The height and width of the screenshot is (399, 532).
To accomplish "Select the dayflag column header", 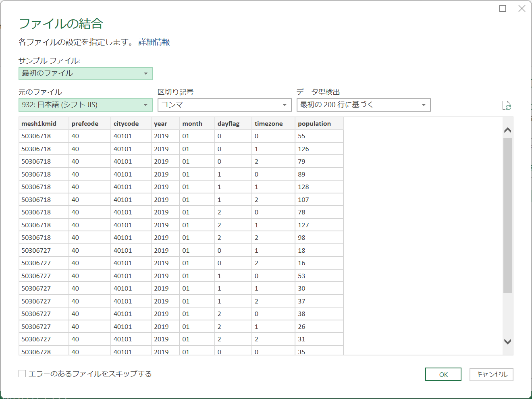I will 229,124.
